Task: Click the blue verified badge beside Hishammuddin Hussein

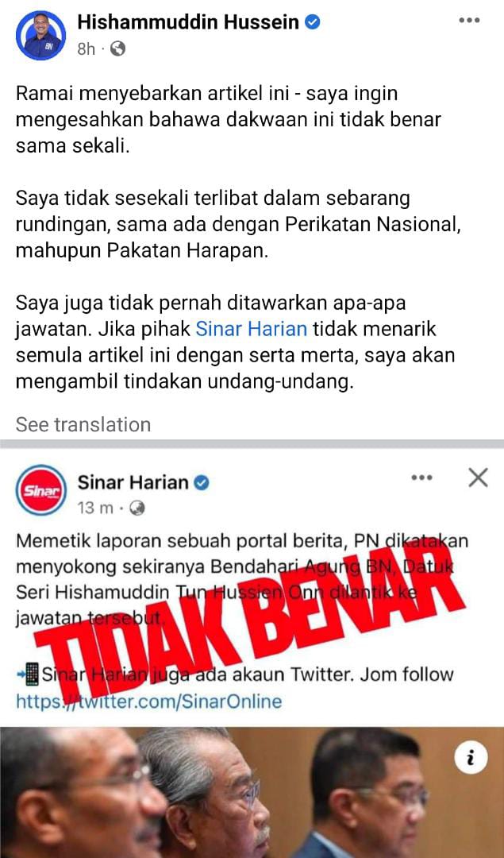Action: coord(313,22)
